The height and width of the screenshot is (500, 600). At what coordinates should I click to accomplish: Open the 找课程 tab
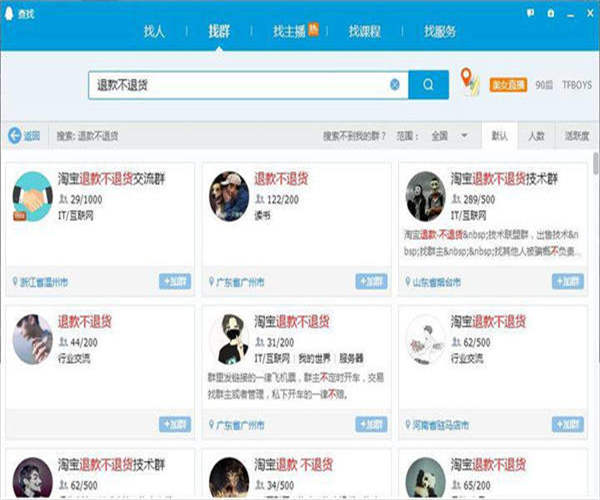[x=365, y=31]
